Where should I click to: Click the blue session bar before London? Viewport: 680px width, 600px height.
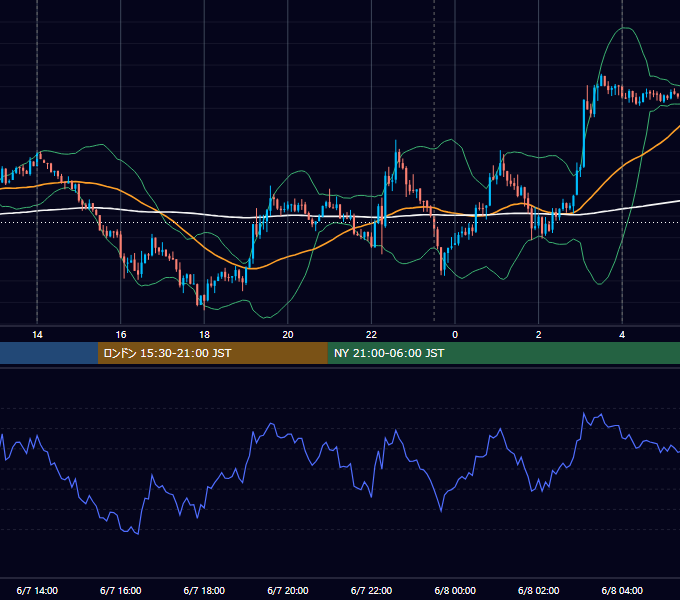(49, 353)
